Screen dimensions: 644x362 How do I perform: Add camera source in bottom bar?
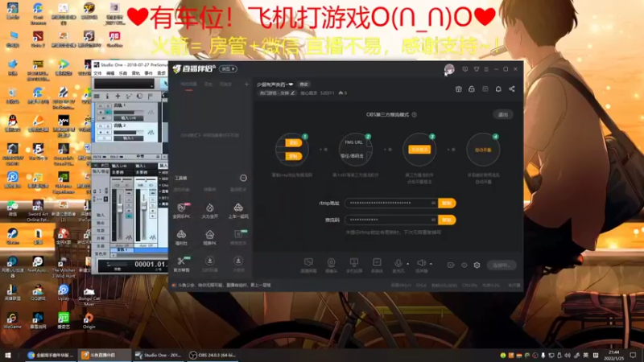tap(331, 265)
